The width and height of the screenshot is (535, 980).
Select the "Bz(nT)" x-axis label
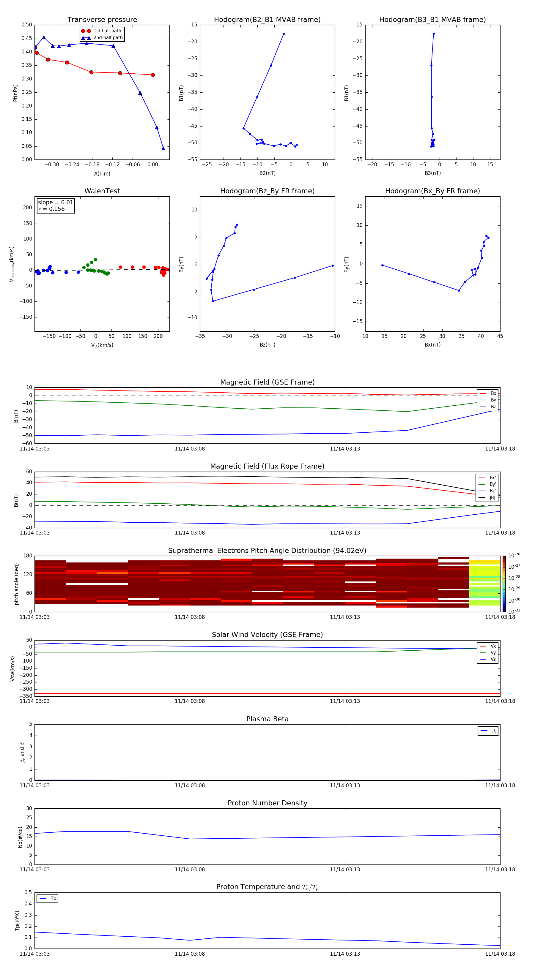tap(267, 345)
